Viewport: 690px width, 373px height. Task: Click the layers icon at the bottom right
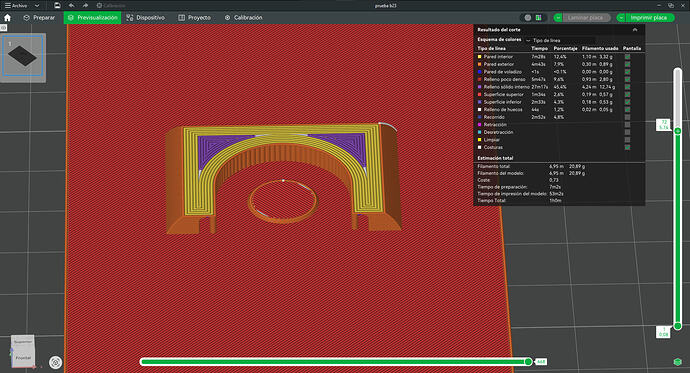click(678, 362)
